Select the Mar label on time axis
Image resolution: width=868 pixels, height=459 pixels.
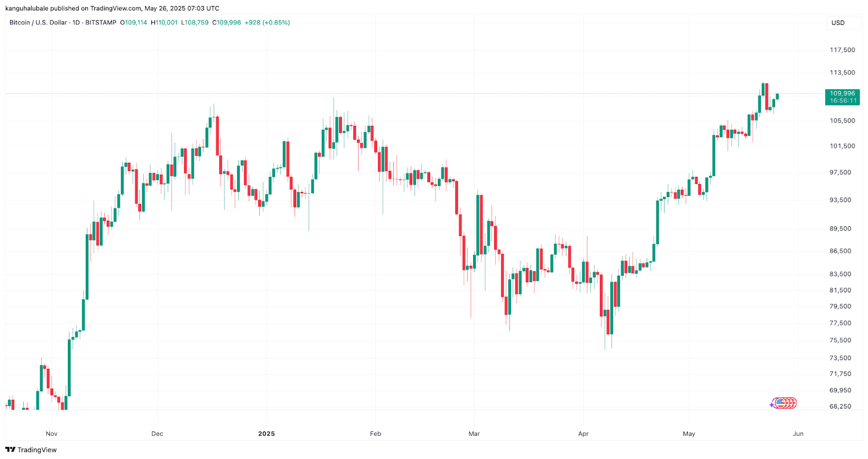click(474, 433)
